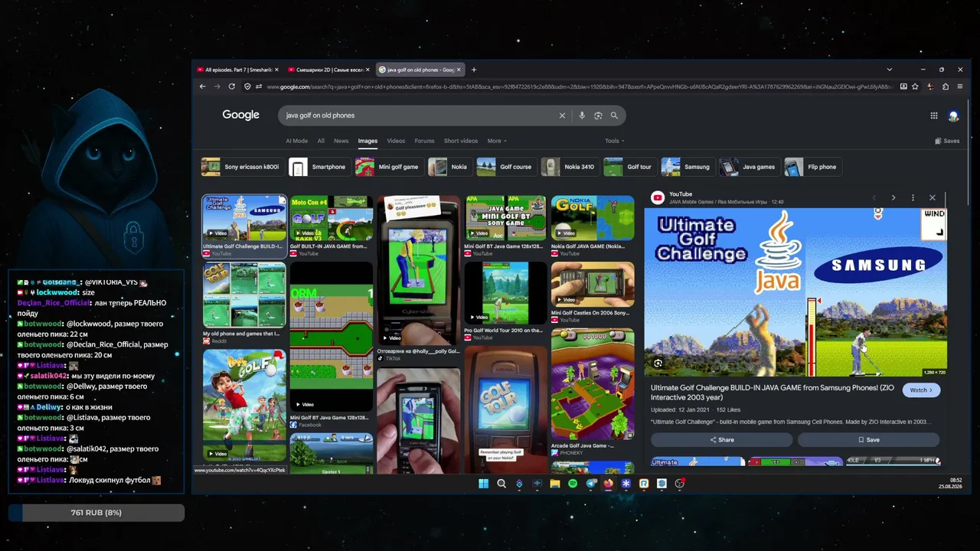Open Spotify from the taskbar
Screen dimensions: 980x551
(x=573, y=484)
